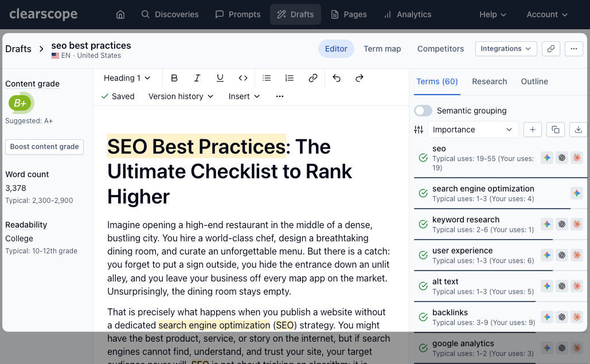Toggle check mark for keyword research
The width and height of the screenshot is (590, 364).
(x=423, y=224)
